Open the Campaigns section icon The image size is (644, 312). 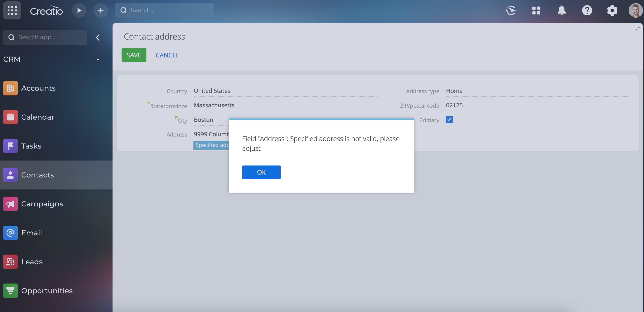click(x=10, y=204)
